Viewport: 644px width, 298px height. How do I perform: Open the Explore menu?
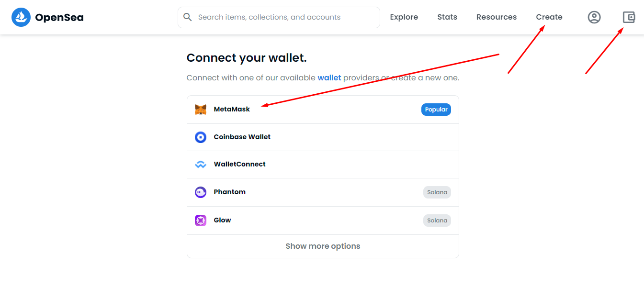tap(404, 17)
